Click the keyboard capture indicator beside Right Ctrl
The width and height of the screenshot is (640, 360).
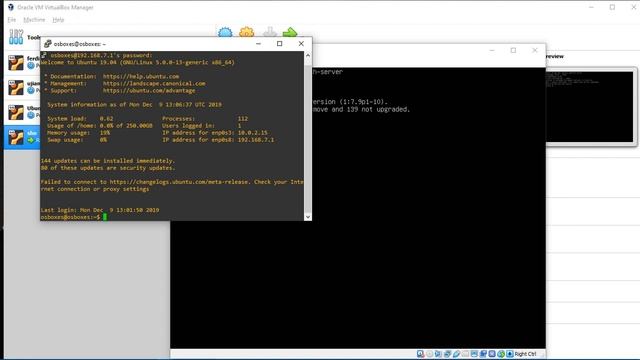510,354
